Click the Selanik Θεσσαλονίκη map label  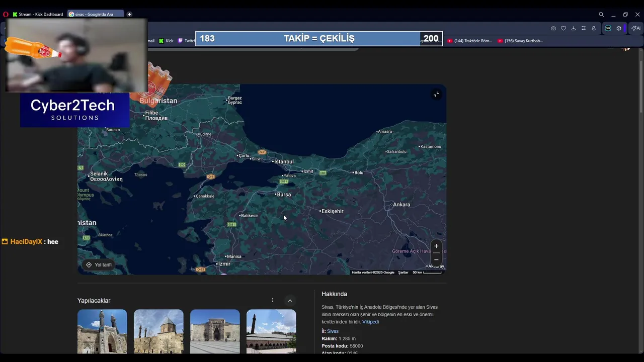106,176
